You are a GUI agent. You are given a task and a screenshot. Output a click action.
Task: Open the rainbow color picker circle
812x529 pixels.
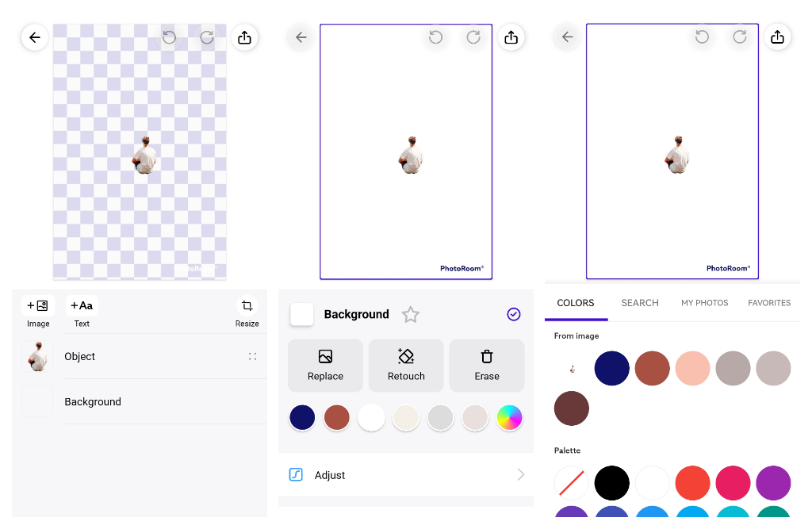coord(509,417)
